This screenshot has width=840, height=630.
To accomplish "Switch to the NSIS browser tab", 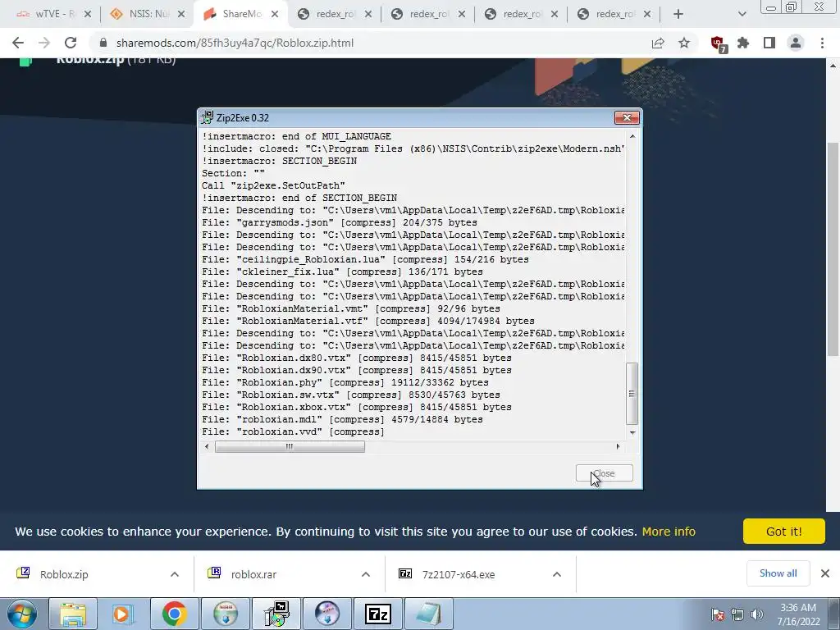I will [x=140, y=14].
